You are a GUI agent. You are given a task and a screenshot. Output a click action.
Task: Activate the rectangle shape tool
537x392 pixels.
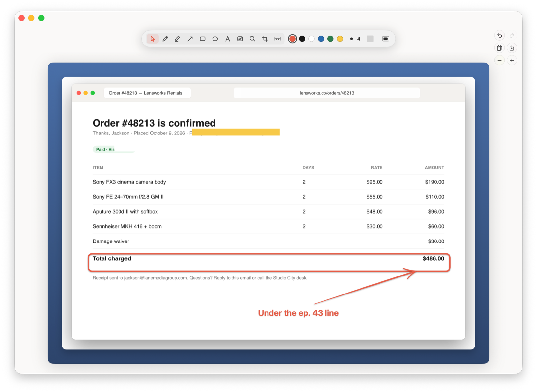tap(203, 39)
